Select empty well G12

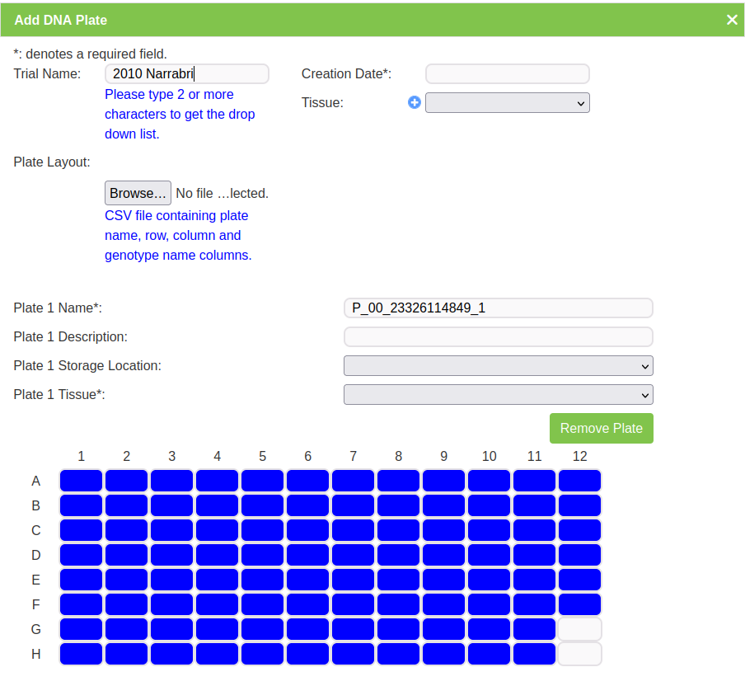tap(579, 629)
